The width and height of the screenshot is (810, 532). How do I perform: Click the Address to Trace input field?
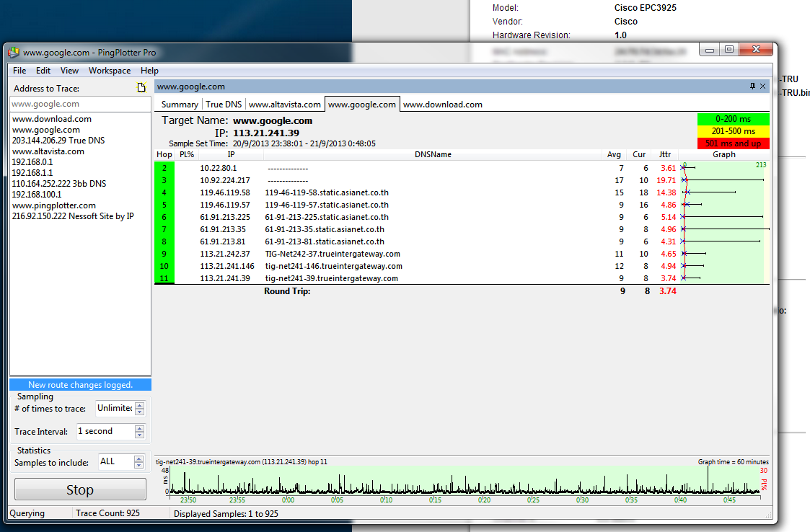80,104
